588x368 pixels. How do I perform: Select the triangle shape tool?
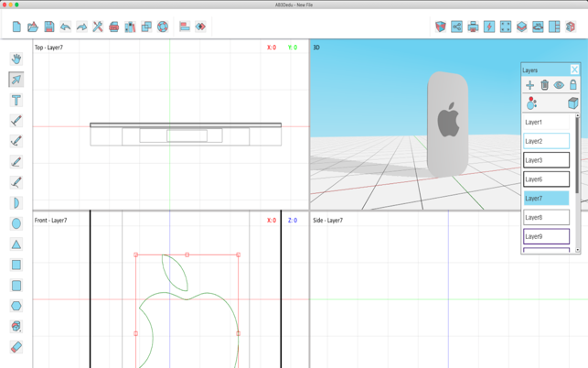tap(16, 244)
